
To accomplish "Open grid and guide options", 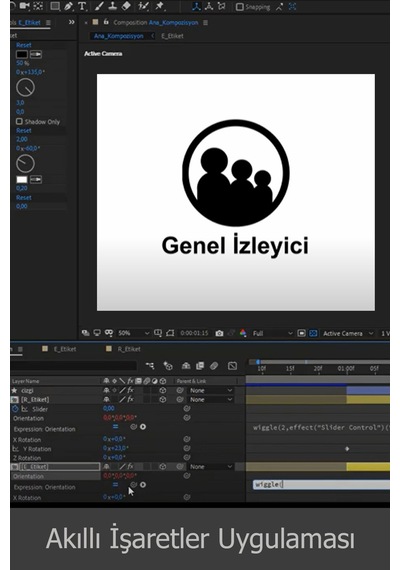I will point(157,333).
